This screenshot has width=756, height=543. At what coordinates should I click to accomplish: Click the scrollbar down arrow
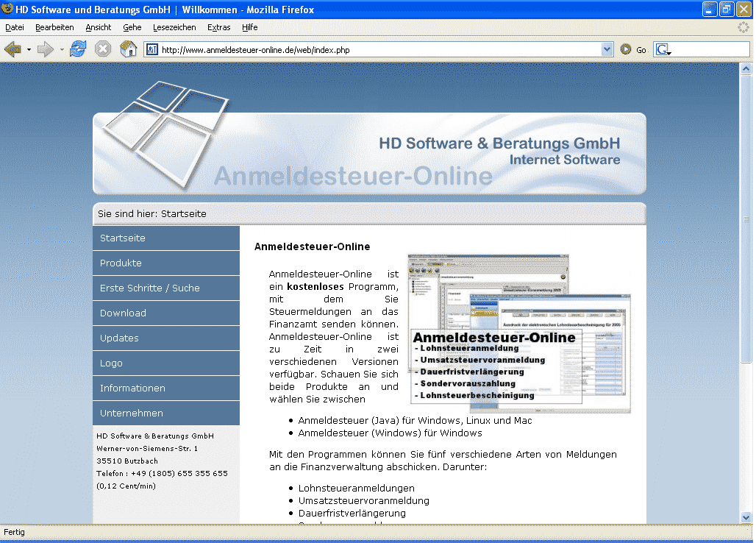[746, 517]
